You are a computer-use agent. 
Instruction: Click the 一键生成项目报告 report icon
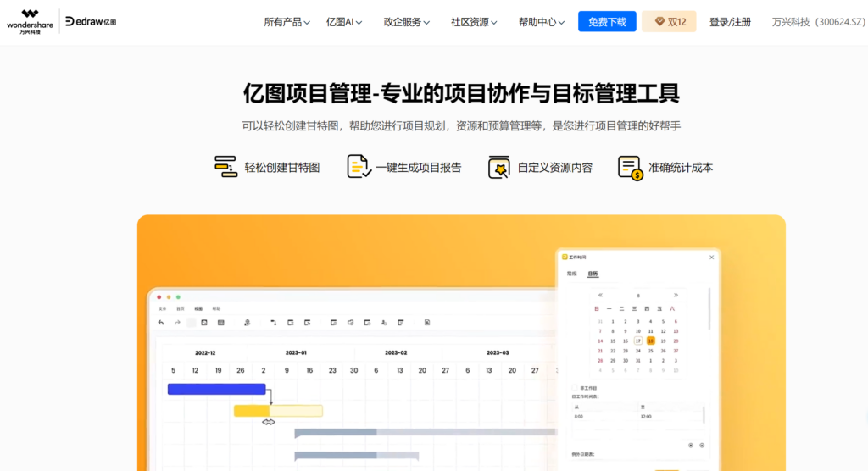pos(359,167)
